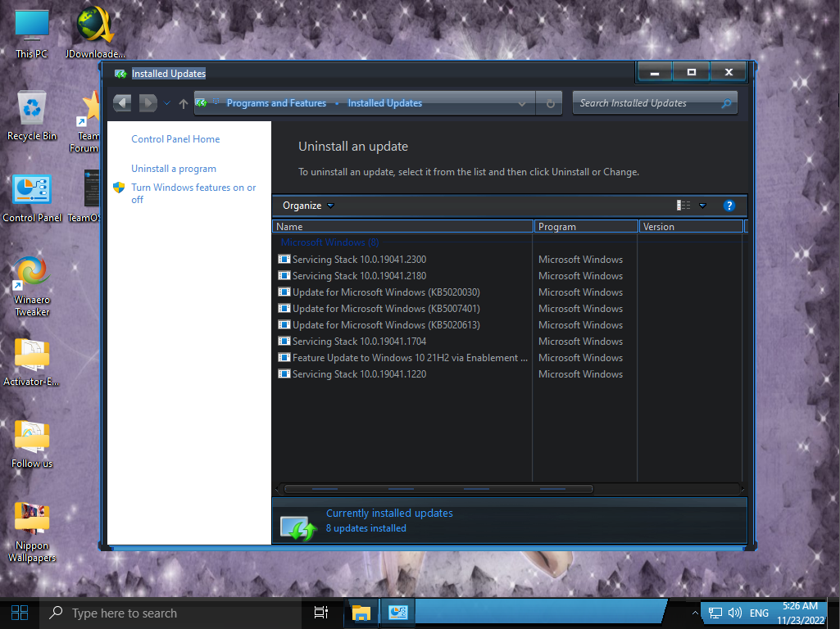Viewport: 840px width, 629px height.
Task: Click volume speaker icon in tray
Action: click(734, 613)
